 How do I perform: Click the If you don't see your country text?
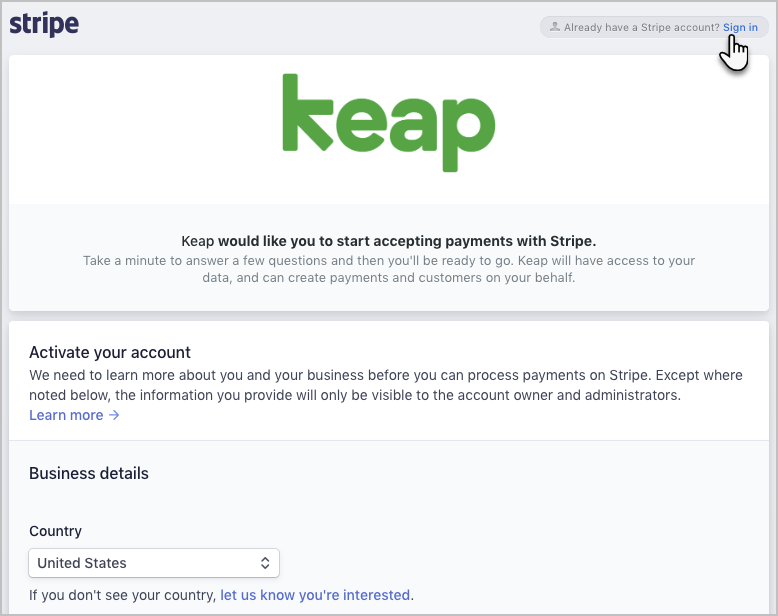[x=123, y=595]
